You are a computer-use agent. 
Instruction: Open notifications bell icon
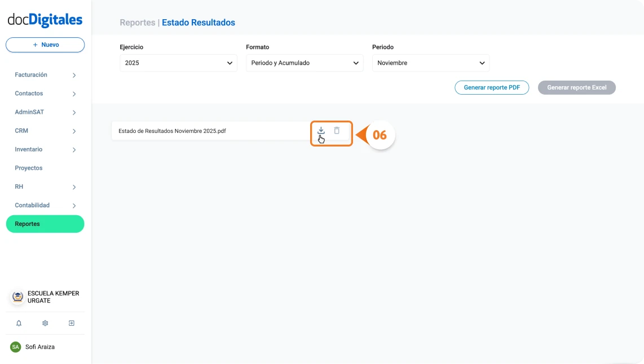(19, 323)
